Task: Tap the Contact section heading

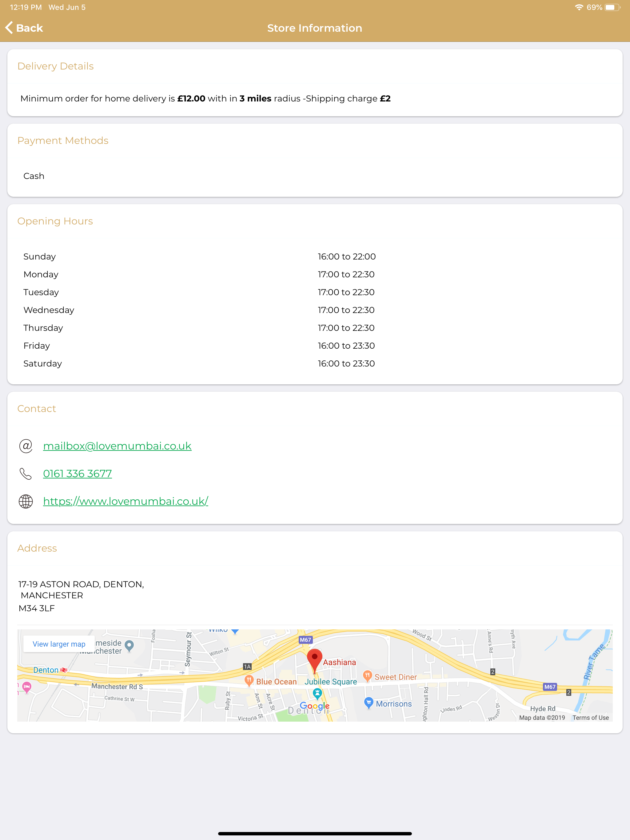Action: pyautogui.click(x=37, y=409)
